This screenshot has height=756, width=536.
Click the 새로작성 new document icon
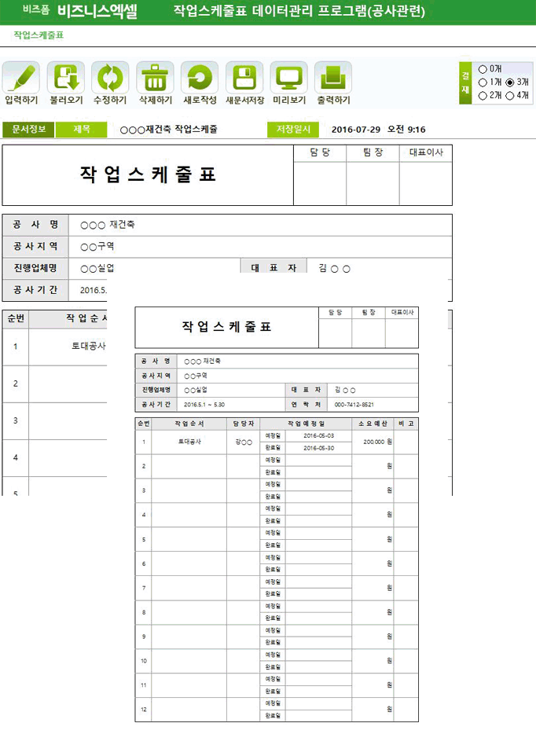point(200,78)
